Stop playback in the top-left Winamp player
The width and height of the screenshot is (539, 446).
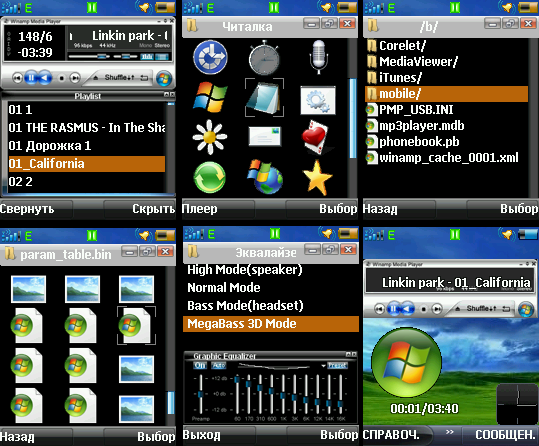(62, 78)
